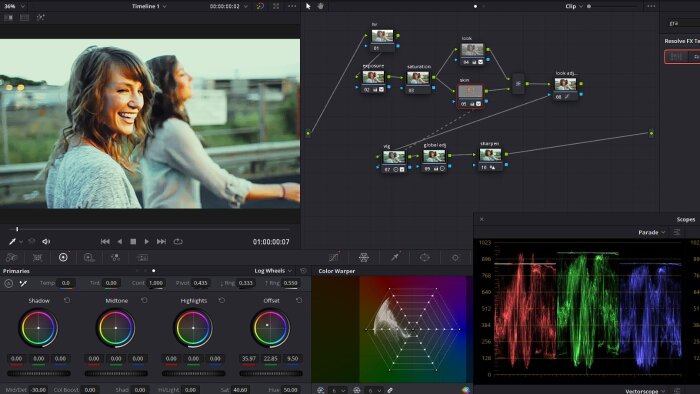The image size is (700, 394).
Task: Select the skin node thumbnail
Action: 470,91
